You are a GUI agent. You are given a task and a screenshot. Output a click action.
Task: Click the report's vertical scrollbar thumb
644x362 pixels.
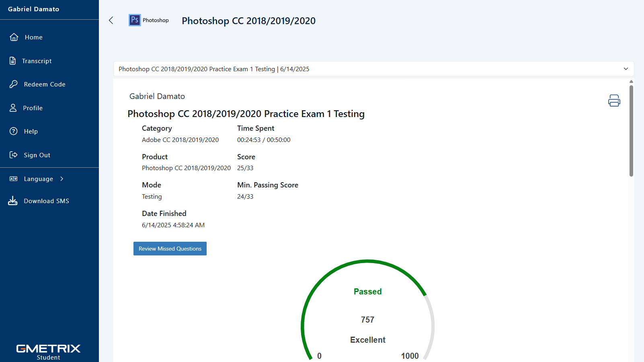click(x=631, y=131)
